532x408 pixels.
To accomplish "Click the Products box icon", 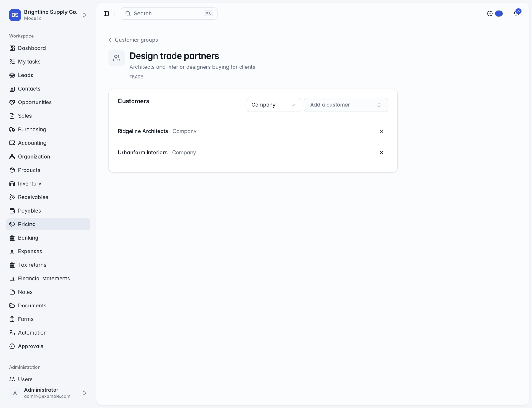I will point(12,170).
